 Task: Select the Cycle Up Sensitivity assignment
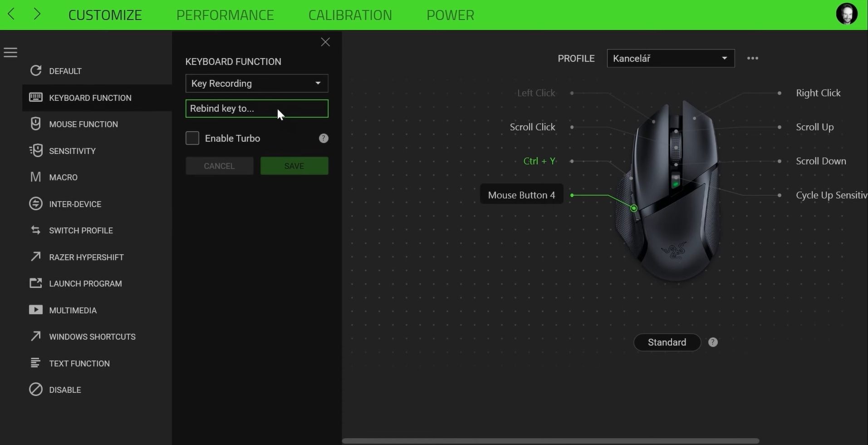coord(832,195)
